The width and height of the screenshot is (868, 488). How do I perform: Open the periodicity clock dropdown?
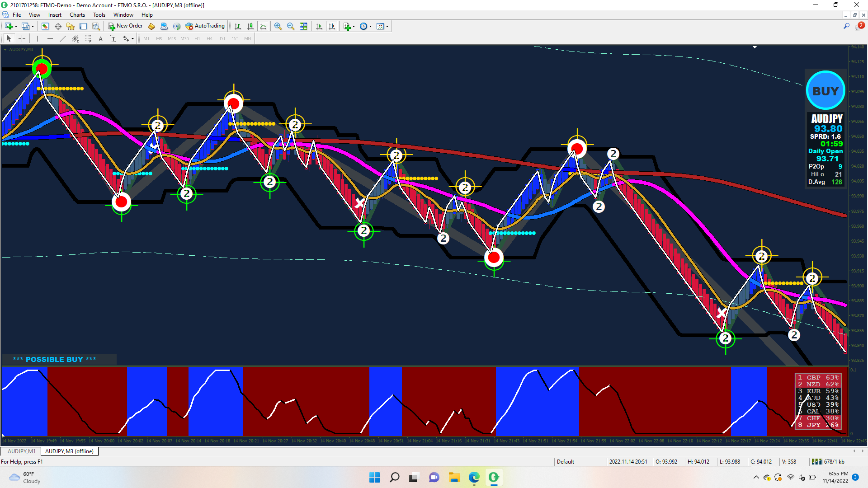(370, 26)
